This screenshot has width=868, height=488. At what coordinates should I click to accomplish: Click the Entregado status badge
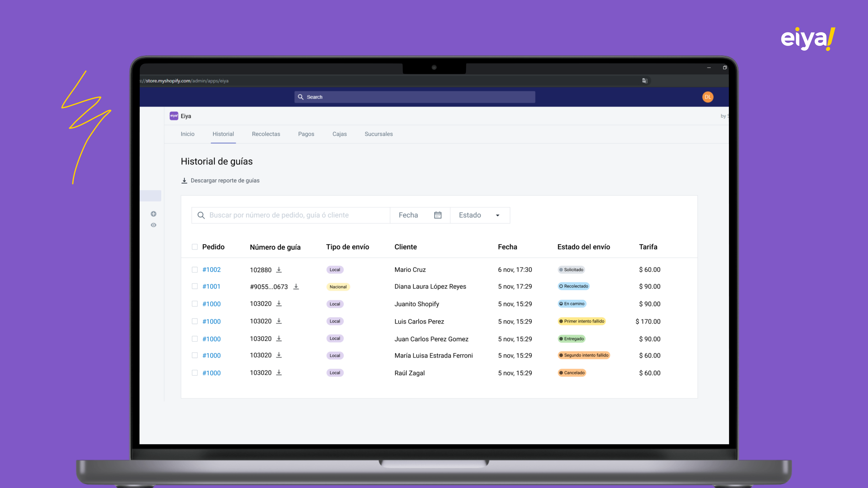[x=571, y=339]
